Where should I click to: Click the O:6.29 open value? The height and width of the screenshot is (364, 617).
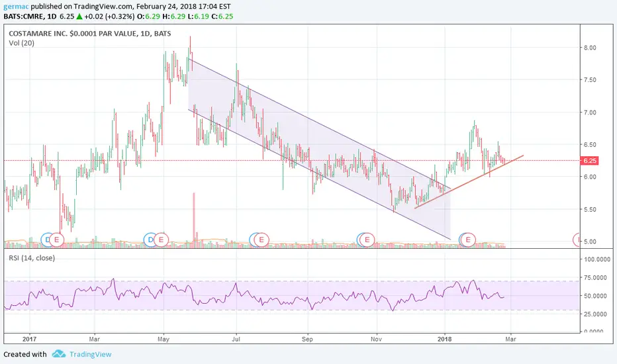tap(148, 17)
